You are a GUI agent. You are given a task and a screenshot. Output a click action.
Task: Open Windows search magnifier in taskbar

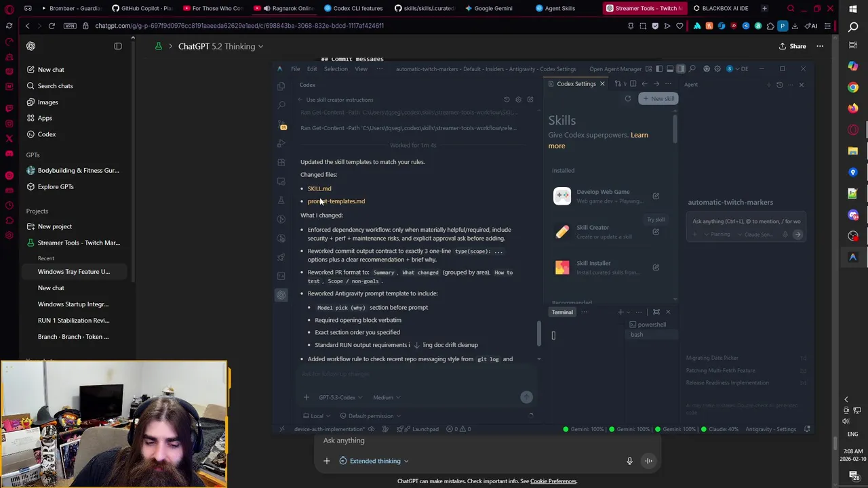[853, 27]
